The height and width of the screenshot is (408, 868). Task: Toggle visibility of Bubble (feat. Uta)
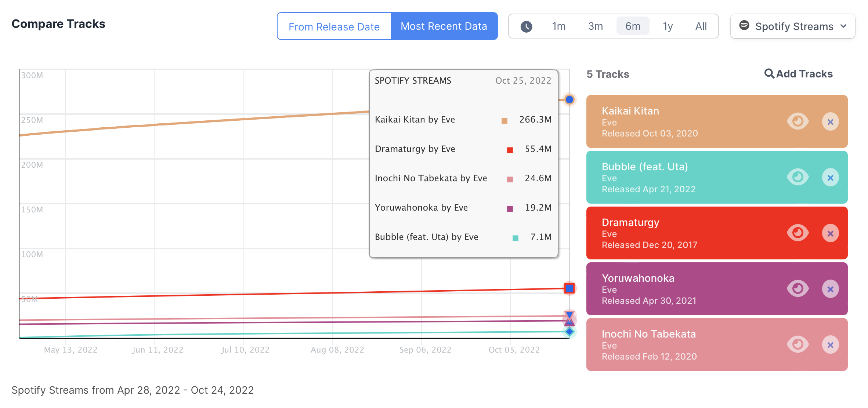[x=798, y=177]
